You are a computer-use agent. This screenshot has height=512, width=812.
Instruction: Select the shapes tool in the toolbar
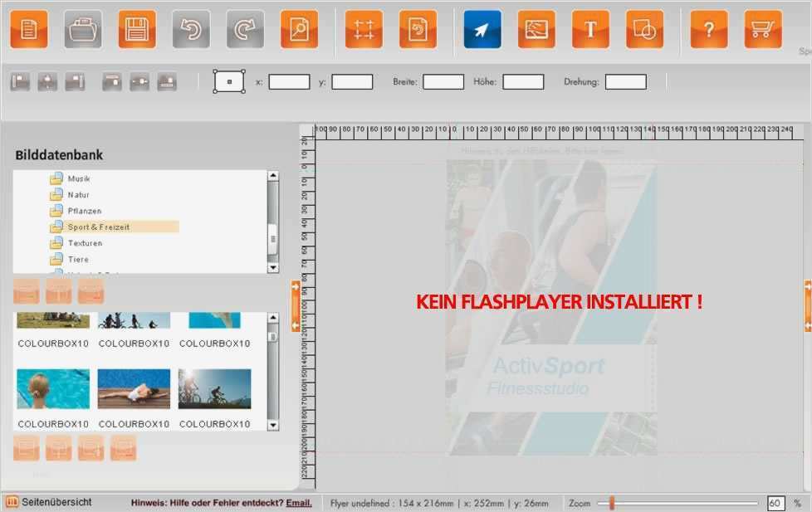[x=646, y=28]
